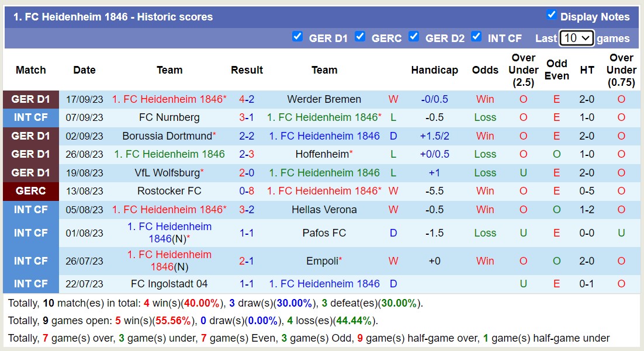Select the Hoffenheim team name
Screen dimensions: 644x351
tap(322, 154)
